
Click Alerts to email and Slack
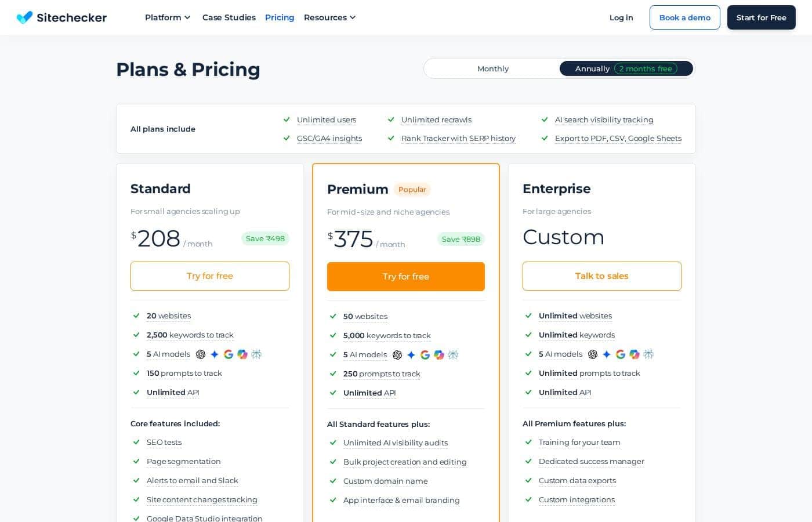[x=193, y=480]
